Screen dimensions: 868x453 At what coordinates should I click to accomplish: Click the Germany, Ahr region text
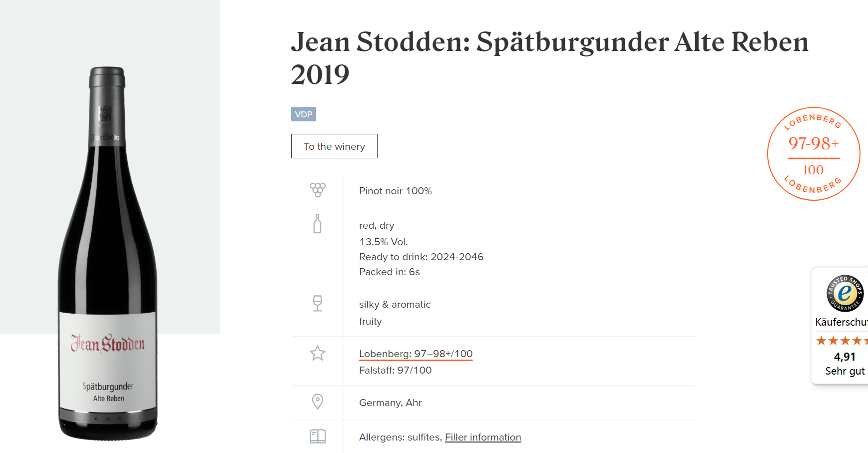pyautogui.click(x=390, y=403)
